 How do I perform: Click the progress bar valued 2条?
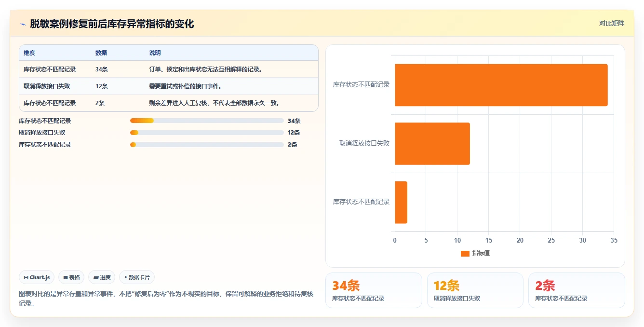pos(207,145)
